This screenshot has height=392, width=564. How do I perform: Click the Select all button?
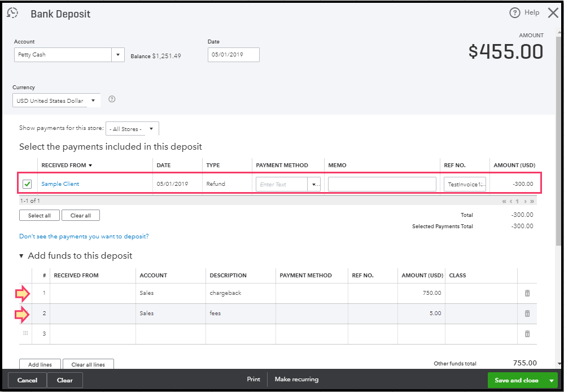click(x=40, y=216)
